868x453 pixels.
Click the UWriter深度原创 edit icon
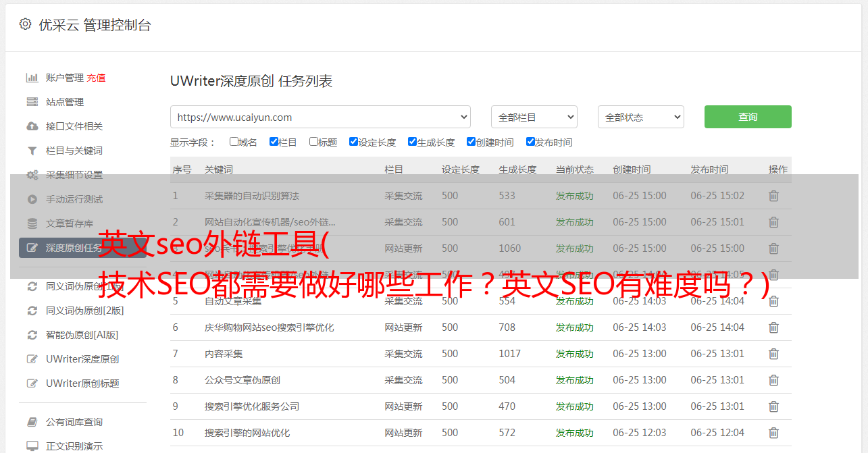(x=32, y=359)
